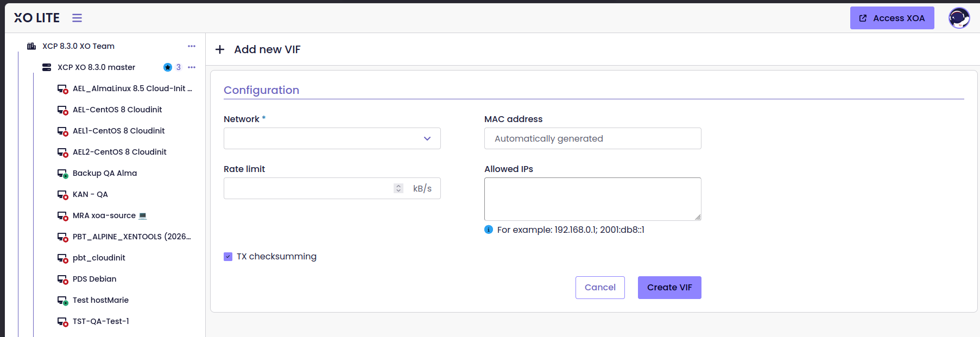This screenshot has width=980, height=337.
Task: Click the master host star badge
Action: (x=168, y=67)
